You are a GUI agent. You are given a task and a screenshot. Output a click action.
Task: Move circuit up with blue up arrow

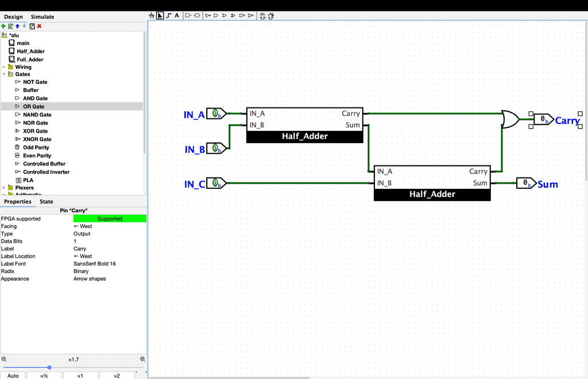(x=17, y=26)
